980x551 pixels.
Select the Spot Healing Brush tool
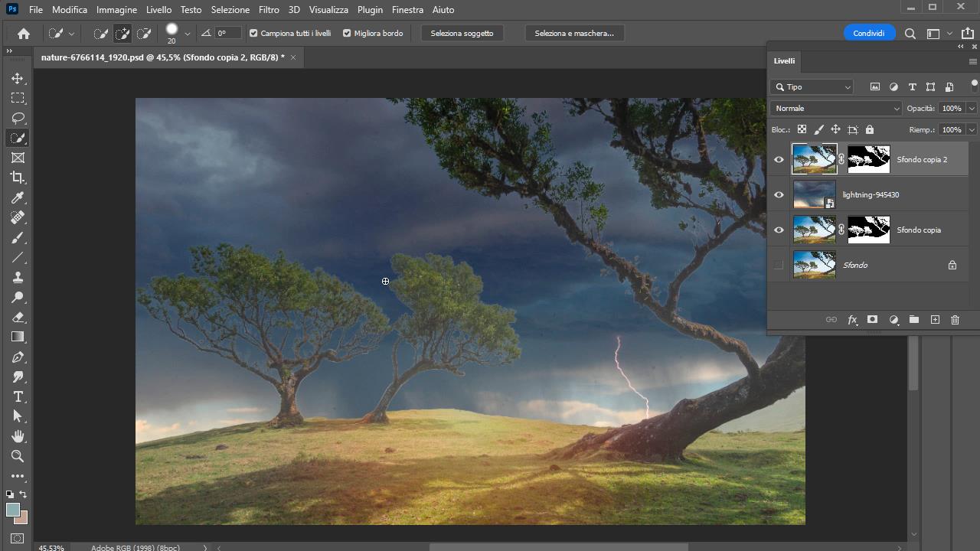[18, 218]
